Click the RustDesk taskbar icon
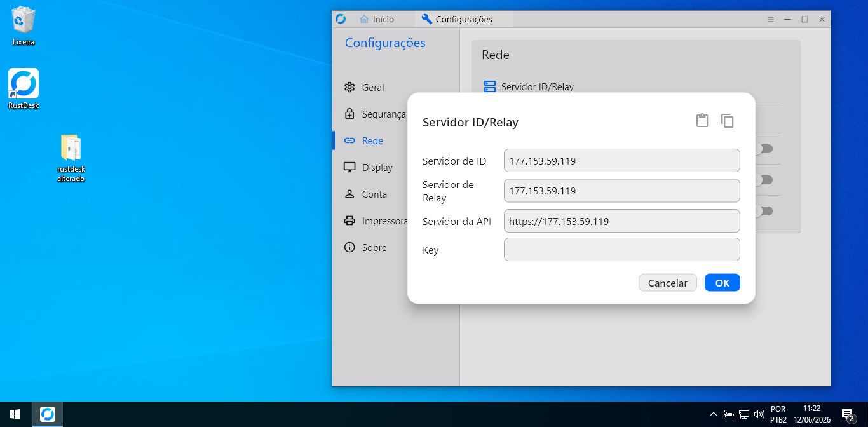Viewport: 868px width, 427px height. [x=48, y=414]
